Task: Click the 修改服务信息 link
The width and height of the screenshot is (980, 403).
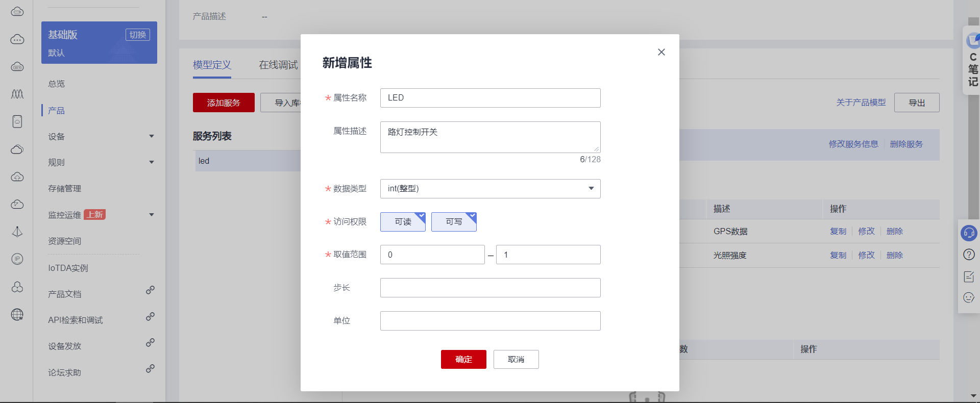Action: [x=853, y=144]
